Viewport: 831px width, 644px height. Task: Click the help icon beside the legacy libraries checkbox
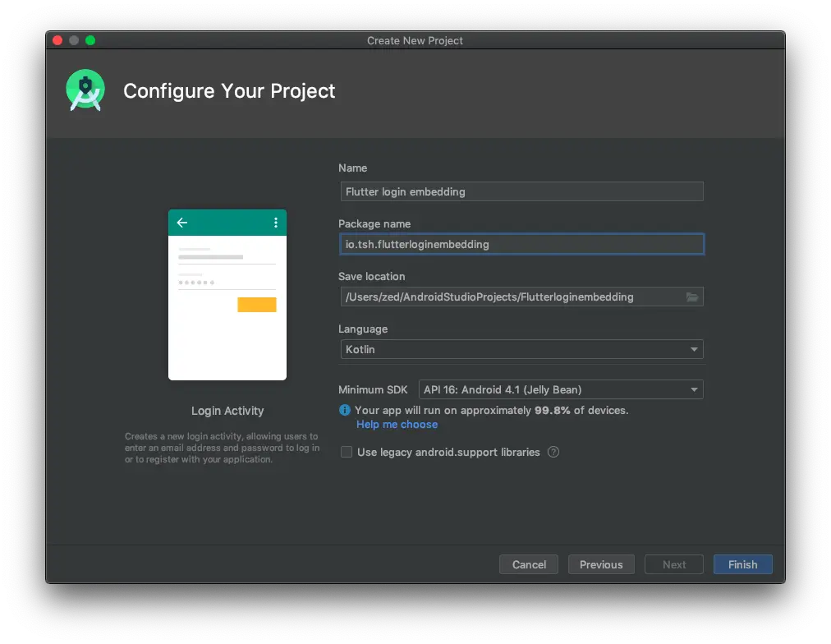[x=553, y=452]
